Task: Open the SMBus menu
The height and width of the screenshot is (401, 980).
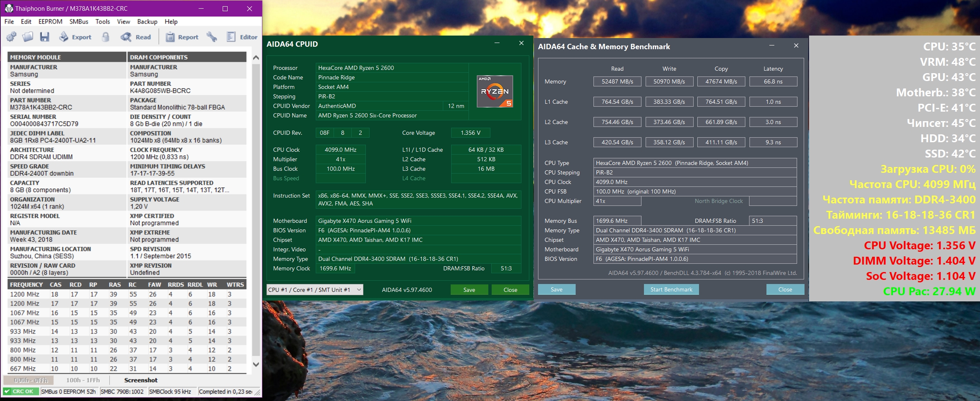Action: 79,21
